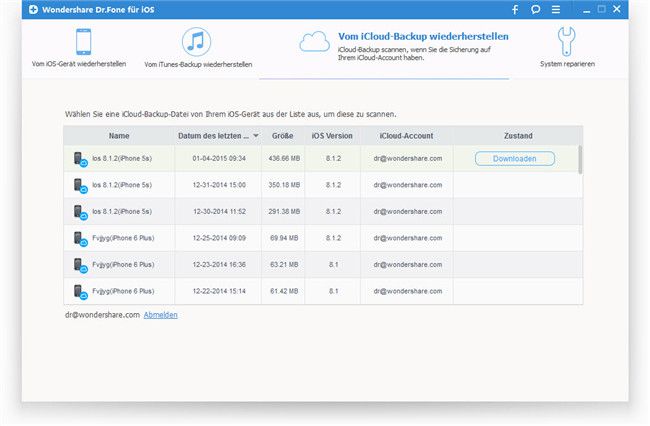Click device icon of 12-23-2014 backup
650x426 pixels.
click(x=80, y=266)
